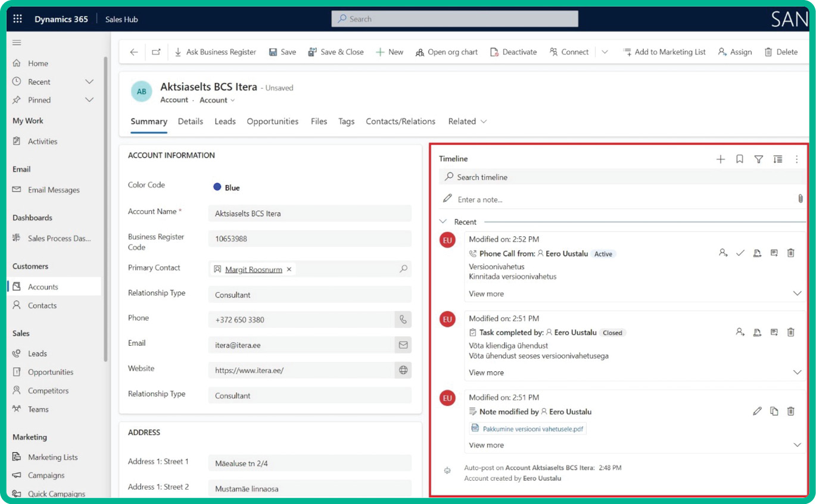
Task: Click the envelope icon beside Email field
Action: pyautogui.click(x=403, y=345)
